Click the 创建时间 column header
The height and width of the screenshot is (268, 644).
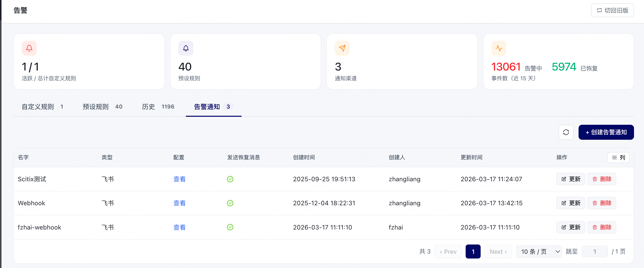pos(304,157)
